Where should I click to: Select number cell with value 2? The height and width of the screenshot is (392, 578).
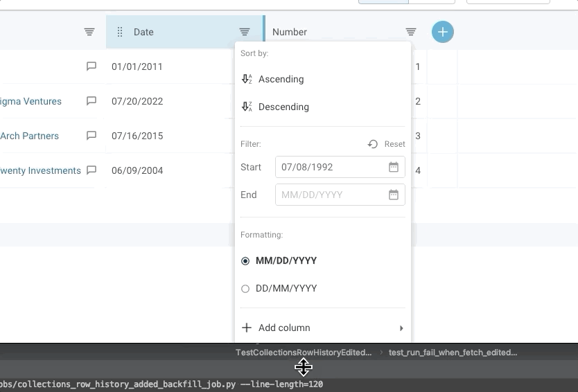[x=418, y=101]
